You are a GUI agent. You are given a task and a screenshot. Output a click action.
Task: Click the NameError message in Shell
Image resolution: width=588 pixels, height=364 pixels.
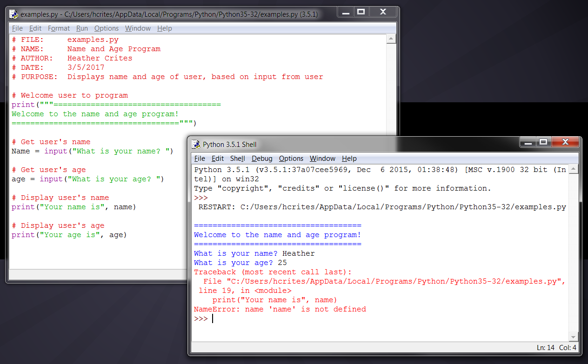pos(280,309)
